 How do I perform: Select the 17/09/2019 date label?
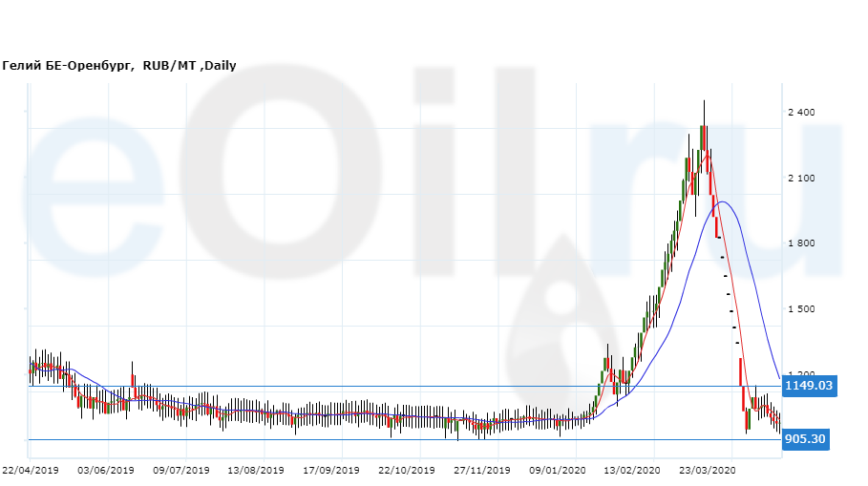coord(331,471)
